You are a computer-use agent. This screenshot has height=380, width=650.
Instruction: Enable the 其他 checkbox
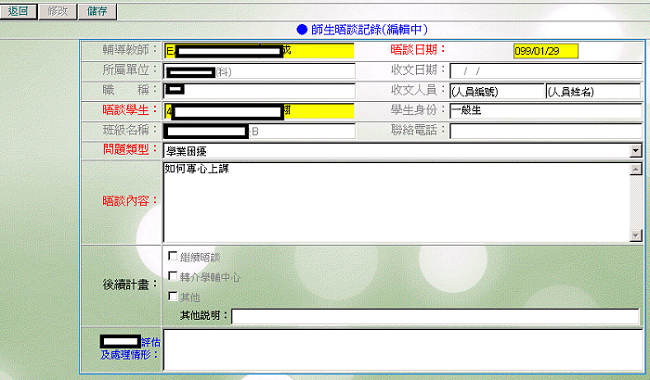[172, 296]
